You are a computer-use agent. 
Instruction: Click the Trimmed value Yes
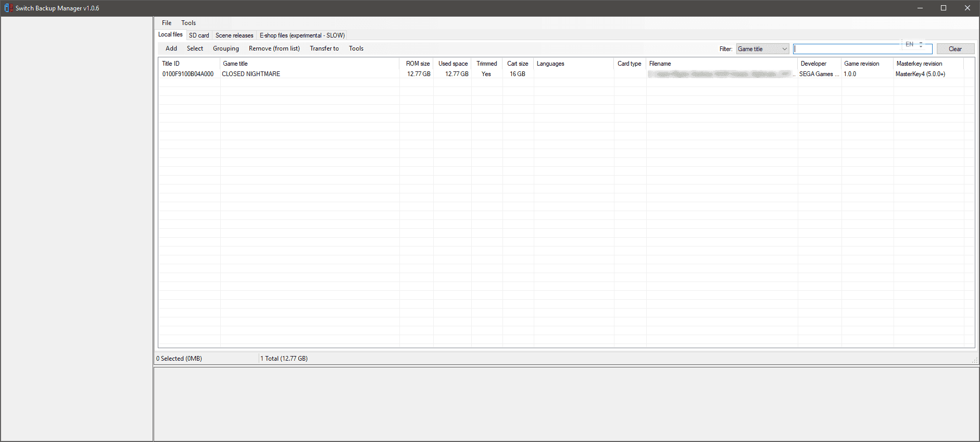486,74
